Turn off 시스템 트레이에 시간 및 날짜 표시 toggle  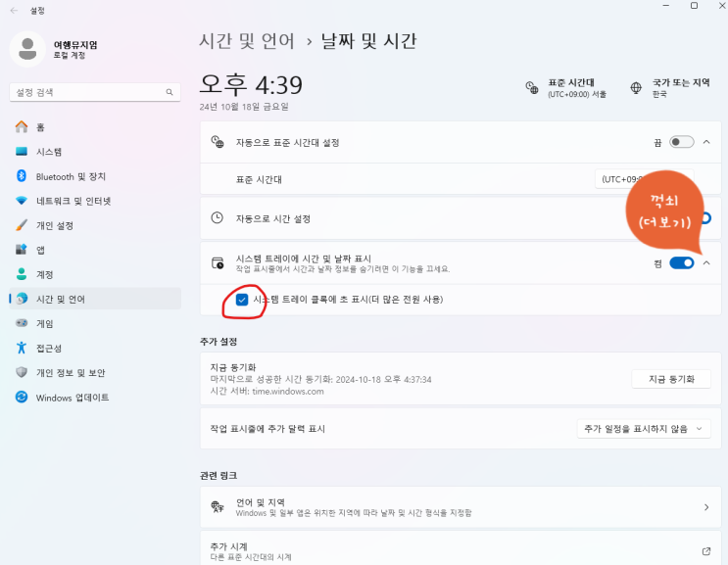(682, 263)
